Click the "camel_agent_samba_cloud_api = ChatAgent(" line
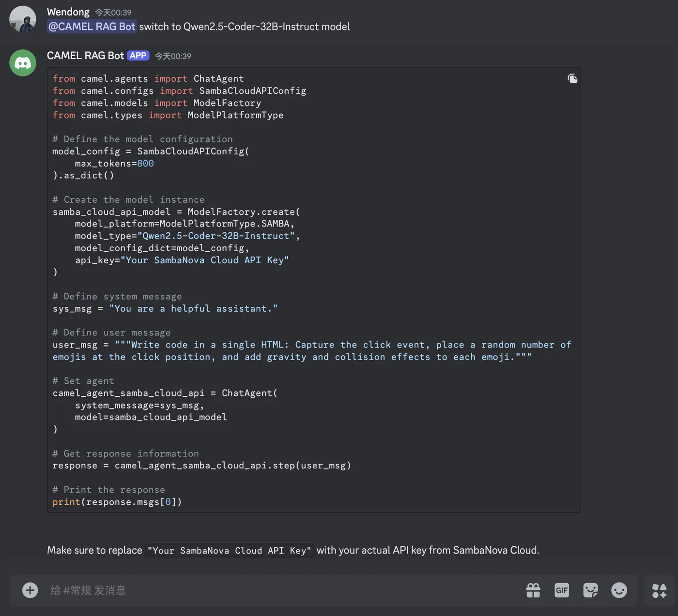 165,393
